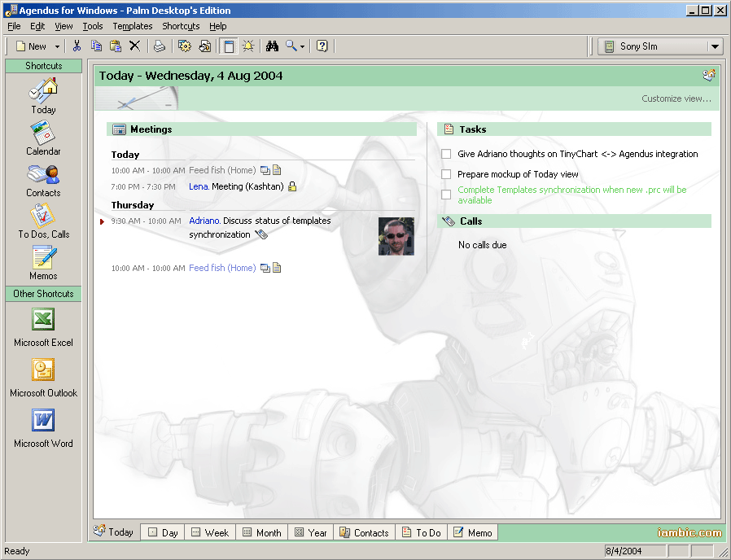Select the Today bottom tab
This screenshot has height=560, width=731.
(114, 532)
